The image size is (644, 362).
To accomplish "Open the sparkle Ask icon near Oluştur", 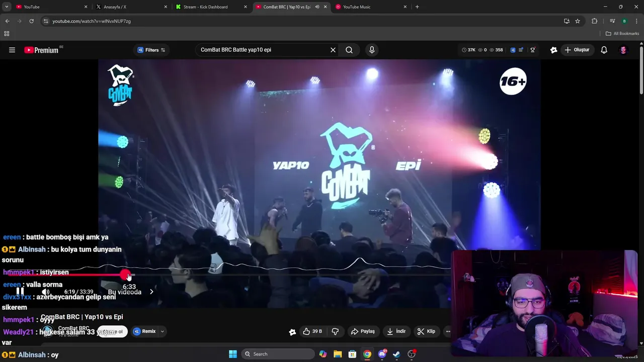I will tap(553, 50).
